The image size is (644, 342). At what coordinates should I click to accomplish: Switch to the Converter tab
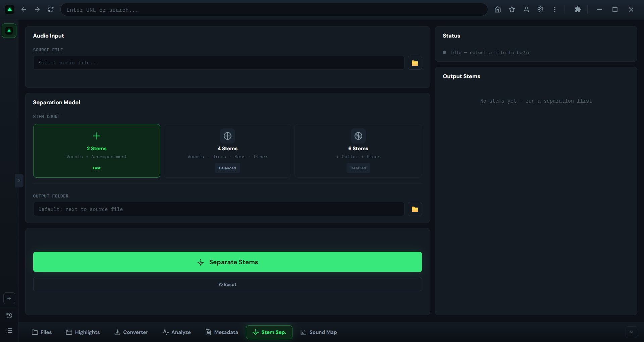tap(131, 332)
